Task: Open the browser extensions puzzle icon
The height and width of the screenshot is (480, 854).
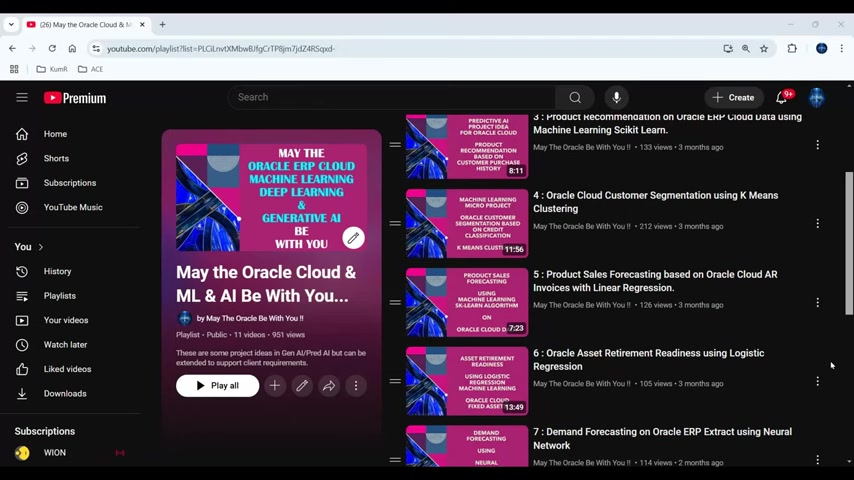Action: pos(792,48)
